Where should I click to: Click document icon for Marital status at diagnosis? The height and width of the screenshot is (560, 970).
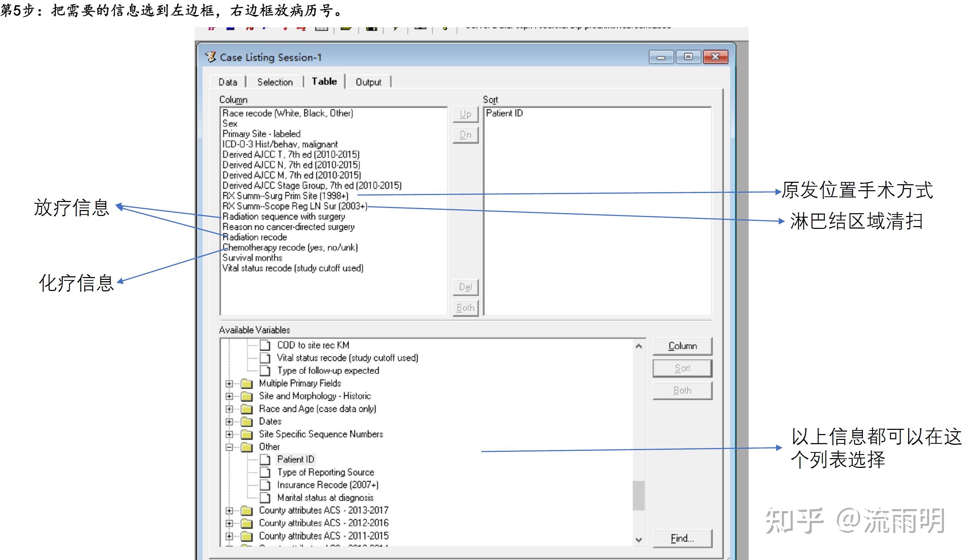(x=265, y=497)
